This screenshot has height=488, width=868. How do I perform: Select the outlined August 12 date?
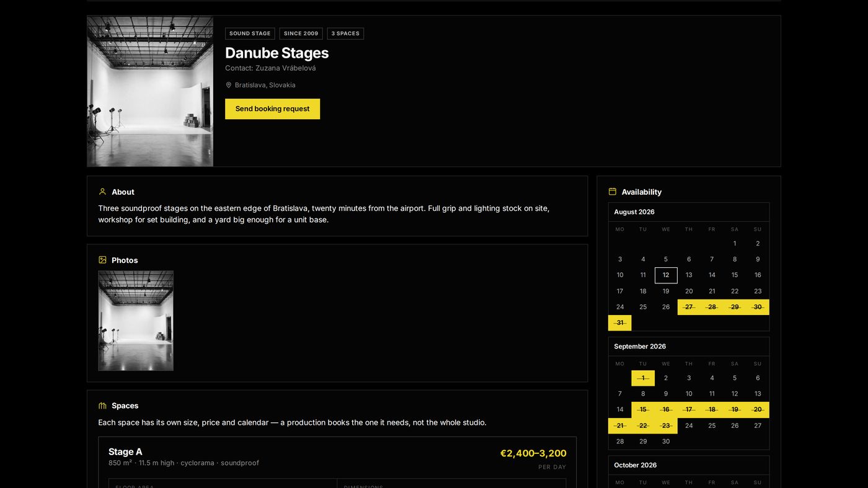666,275
